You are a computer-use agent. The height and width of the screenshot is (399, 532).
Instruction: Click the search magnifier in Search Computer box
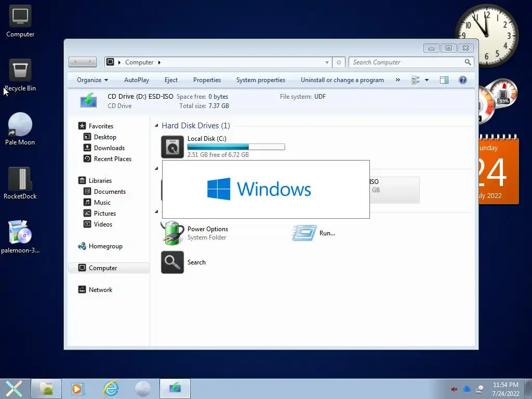[x=468, y=62]
